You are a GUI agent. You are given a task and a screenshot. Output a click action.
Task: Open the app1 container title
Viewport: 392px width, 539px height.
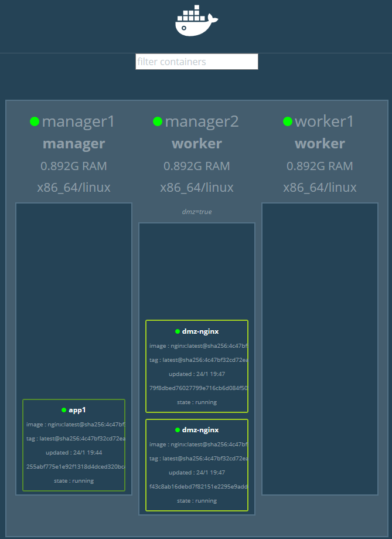tap(77, 410)
